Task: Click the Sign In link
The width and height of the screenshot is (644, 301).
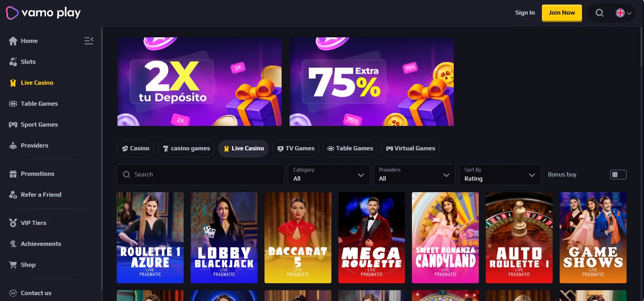Action: point(525,13)
